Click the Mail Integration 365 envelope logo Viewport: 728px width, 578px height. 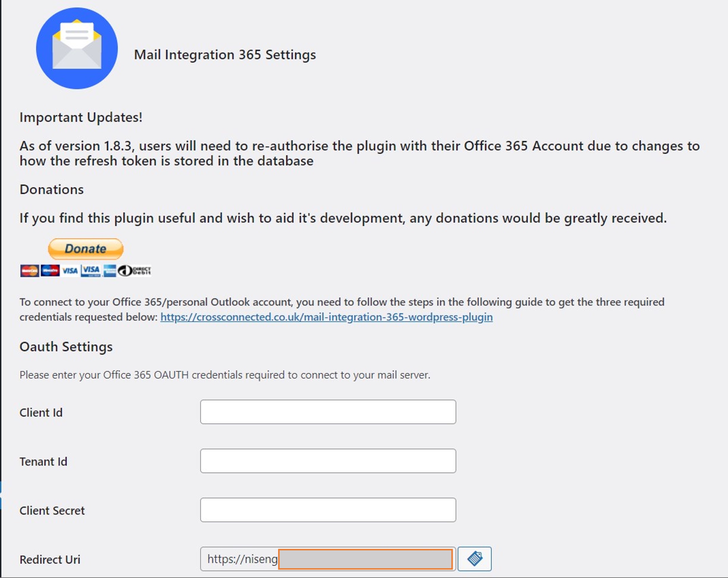[77, 48]
